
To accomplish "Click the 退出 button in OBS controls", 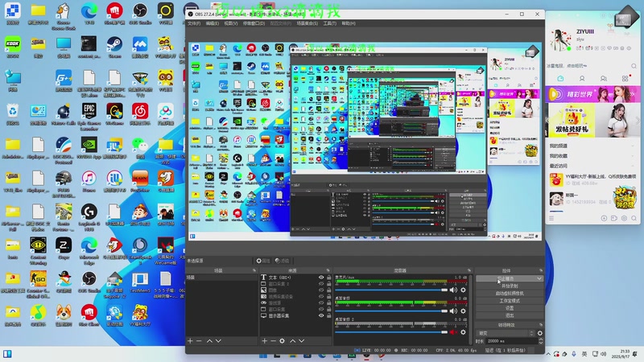I will coord(510,315).
